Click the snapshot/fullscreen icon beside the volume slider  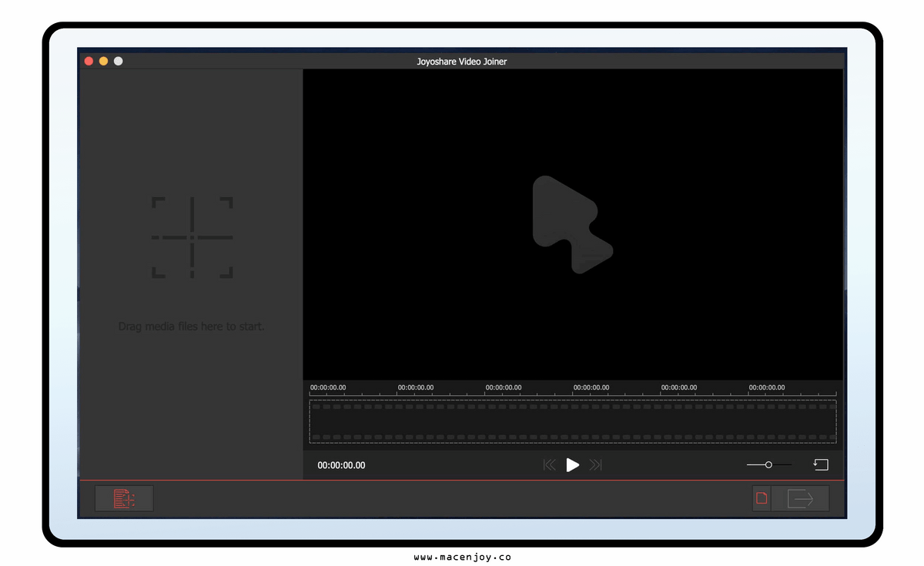click(821, 465)
